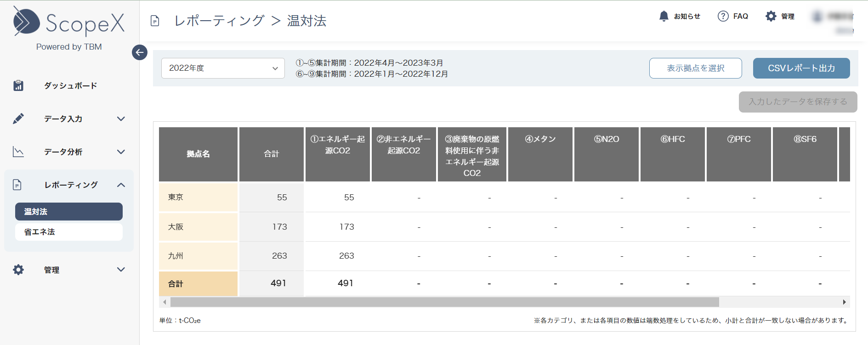
Task: Click the reporting document icon in sidebar
Action: 17,185
